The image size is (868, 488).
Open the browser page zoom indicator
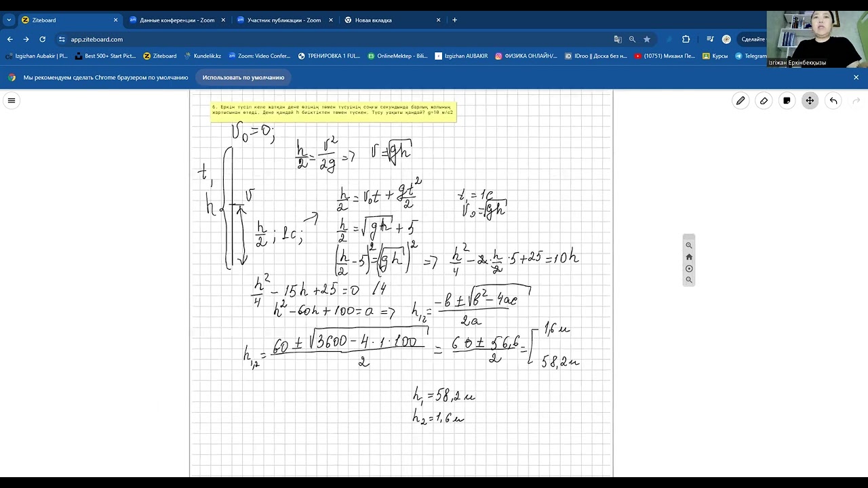click(x=632, y=39)
